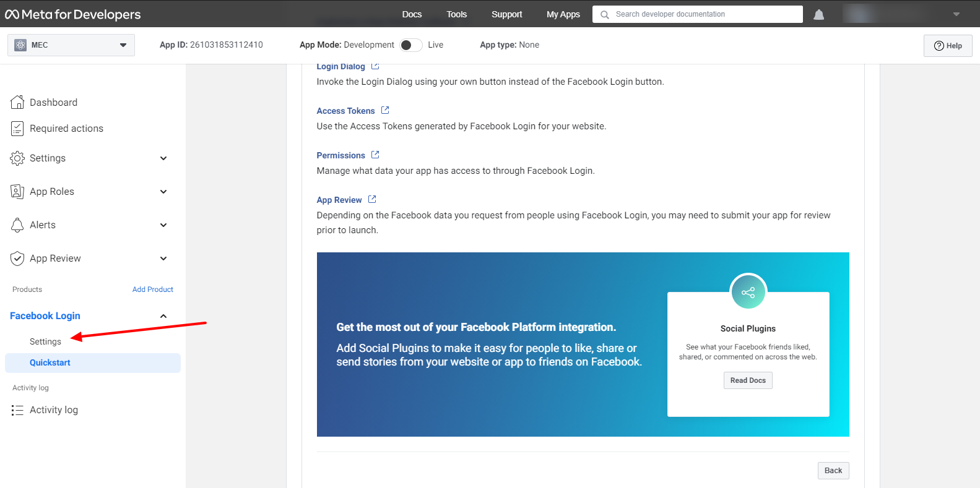
Task: Click the Settings gear icon in sidebar
Action: [x=17, y=158]
